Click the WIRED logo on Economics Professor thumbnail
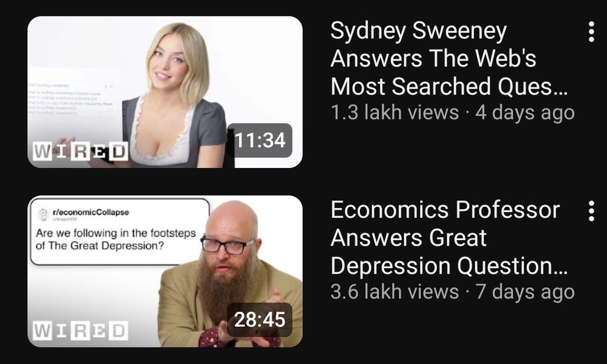 click(x=80, y=331)
